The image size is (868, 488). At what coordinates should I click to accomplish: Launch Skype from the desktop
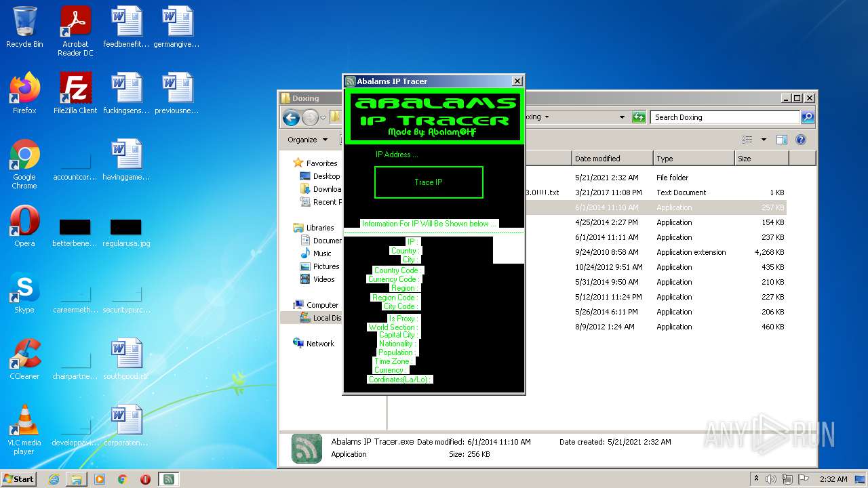(24, 293)
